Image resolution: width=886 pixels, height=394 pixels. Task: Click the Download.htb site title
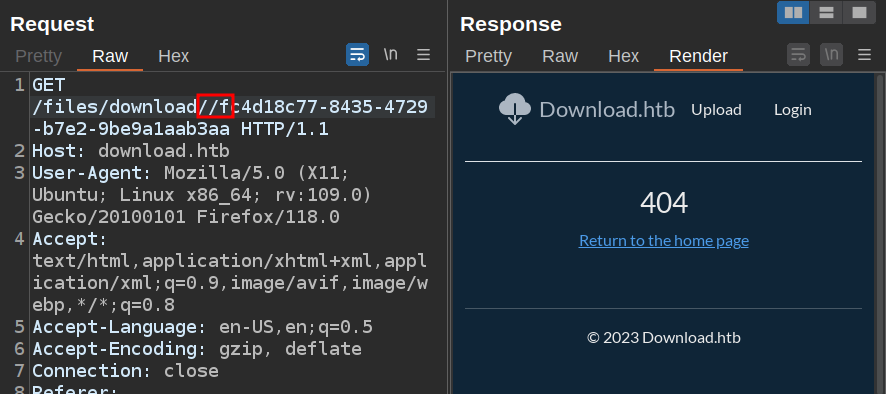click(x=607, y=110)
